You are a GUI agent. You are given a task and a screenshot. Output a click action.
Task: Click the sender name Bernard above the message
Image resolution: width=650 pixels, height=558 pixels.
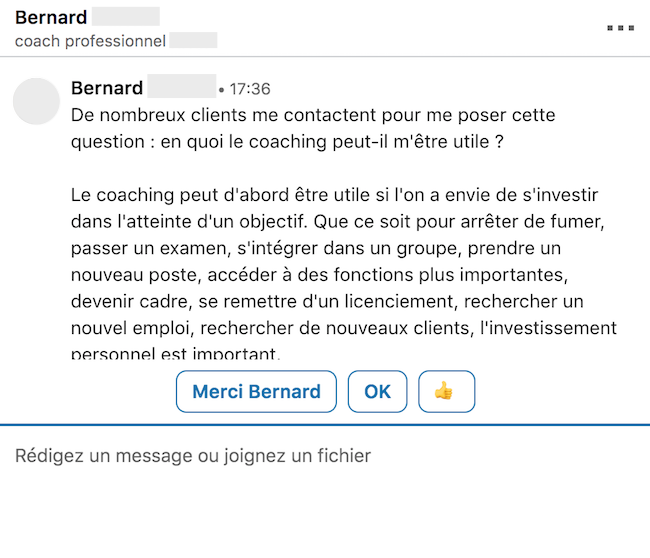tap(107, 89)
